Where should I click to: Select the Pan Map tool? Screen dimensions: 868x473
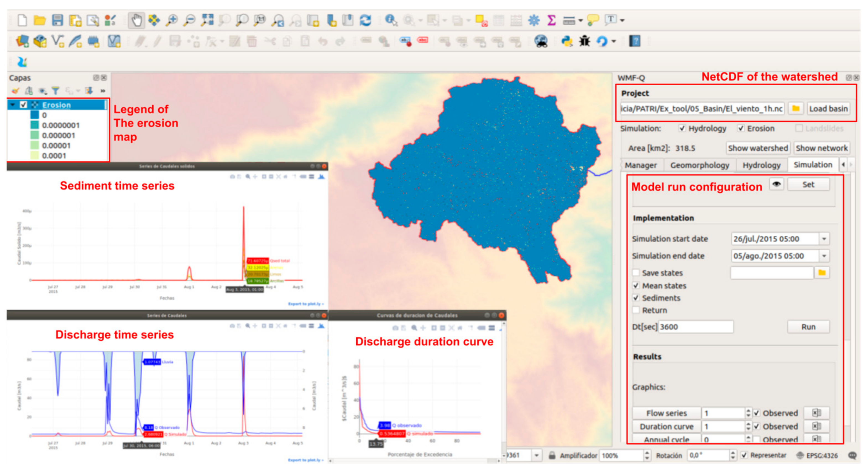tap(137, 20)
